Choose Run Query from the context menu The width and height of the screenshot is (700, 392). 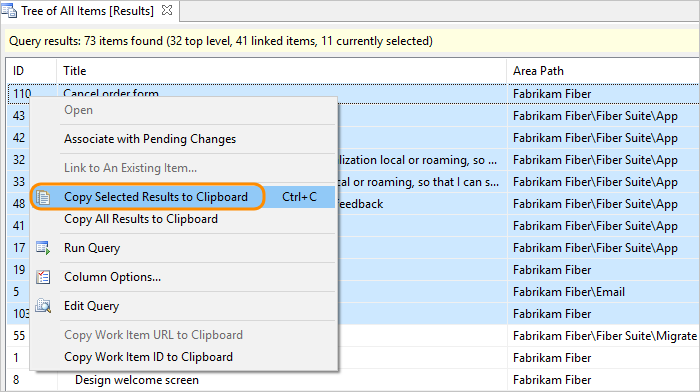click(92, 248)
